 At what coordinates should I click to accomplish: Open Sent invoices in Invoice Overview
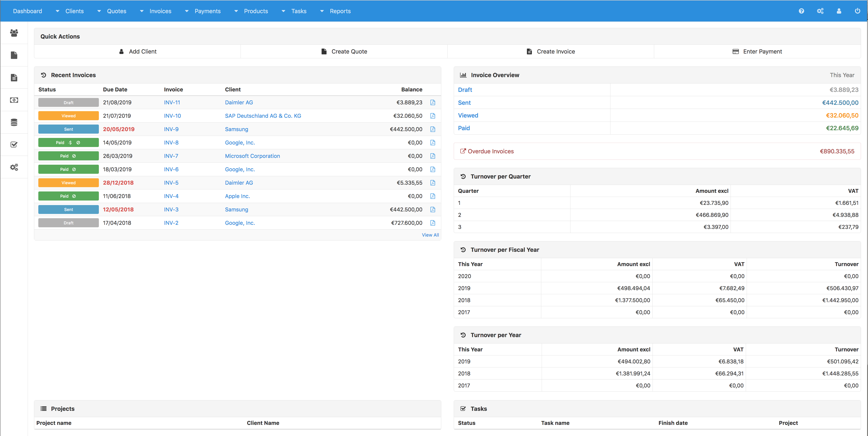point(464,103)
